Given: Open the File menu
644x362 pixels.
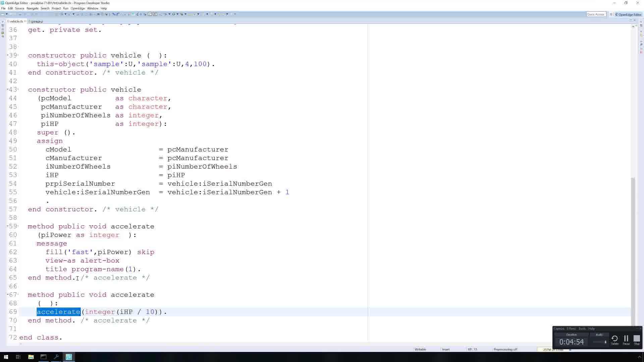Looking at the screenshot, I should [3, 8].
